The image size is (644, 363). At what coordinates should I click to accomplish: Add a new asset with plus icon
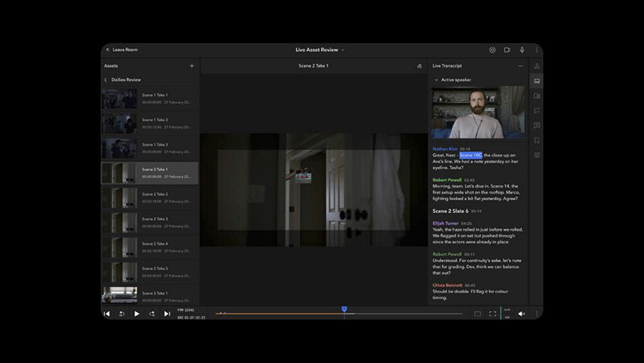pos(191,66)
